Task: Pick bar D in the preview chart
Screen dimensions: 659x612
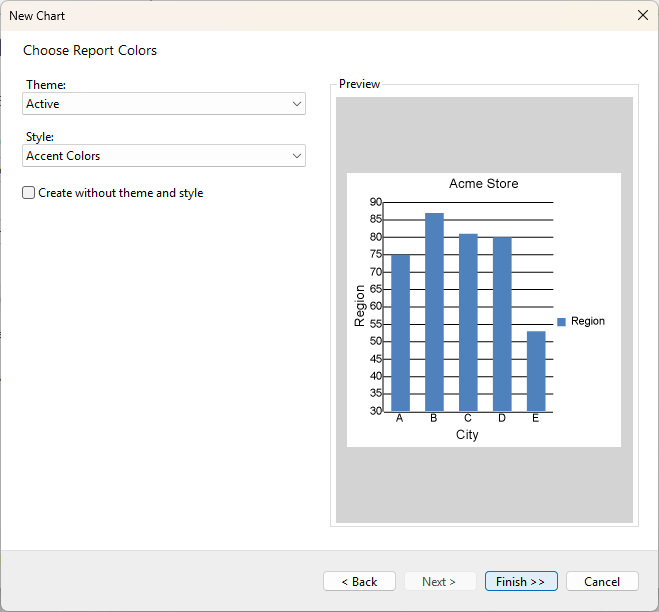Action: tap(502, 324)
